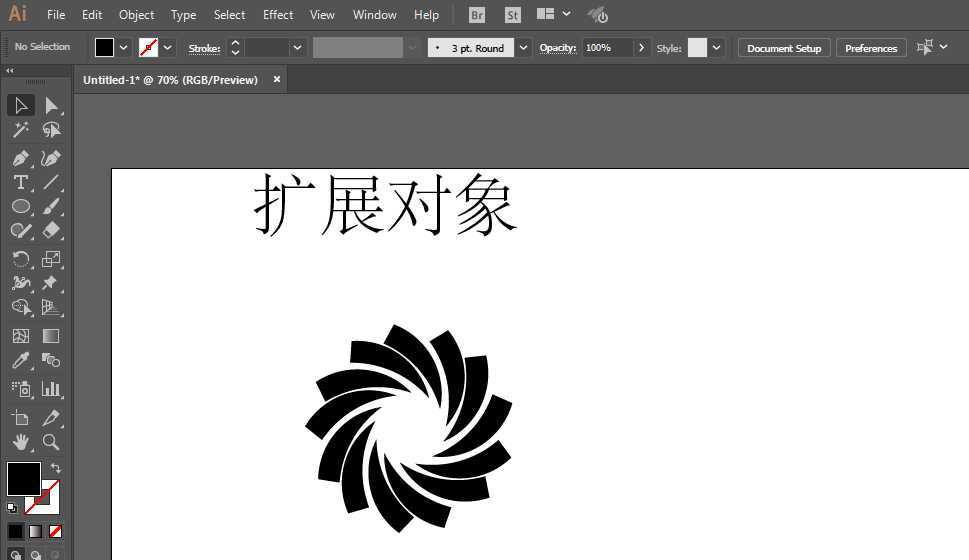Choose the Ellipse shape tool
The image size is (969, 560).
coord(20,206)
